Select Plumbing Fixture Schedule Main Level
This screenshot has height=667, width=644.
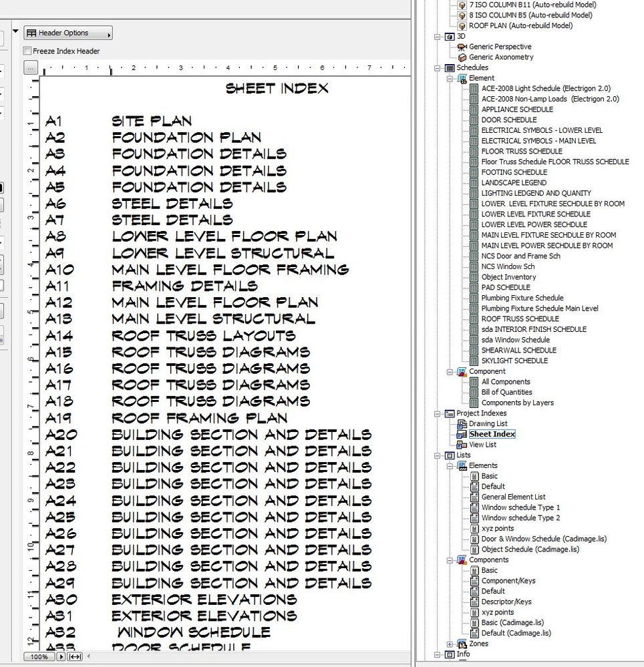(540, 308)
